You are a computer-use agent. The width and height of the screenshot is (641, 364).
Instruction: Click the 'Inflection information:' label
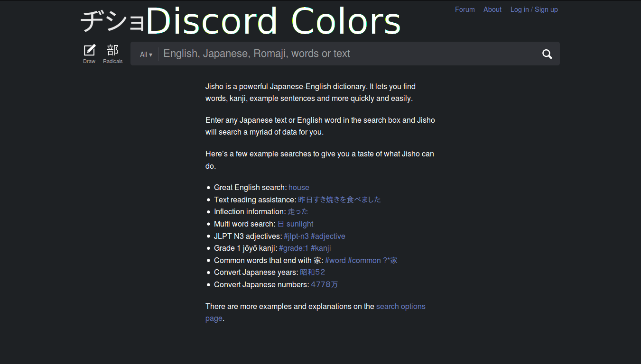250,212
